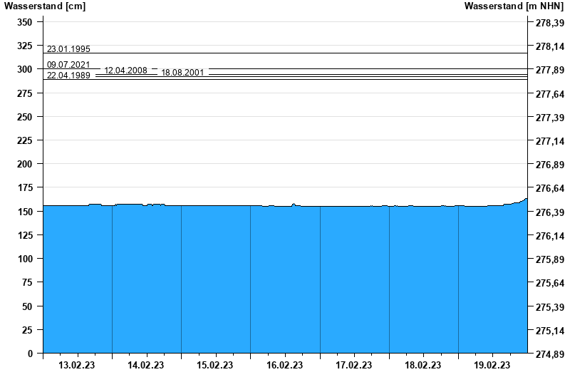
Task: Click the 0 tick on left axis
Action: click(x=30, y=354)
